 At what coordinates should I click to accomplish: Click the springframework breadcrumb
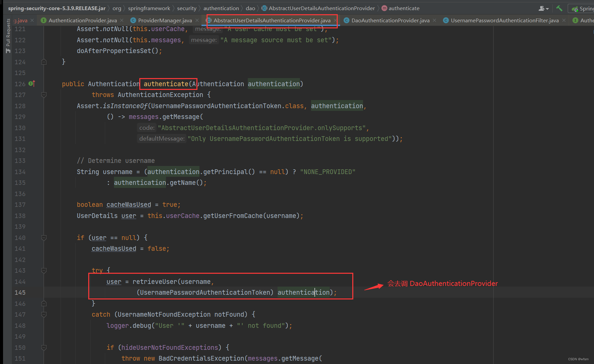[x=149, y=8]
